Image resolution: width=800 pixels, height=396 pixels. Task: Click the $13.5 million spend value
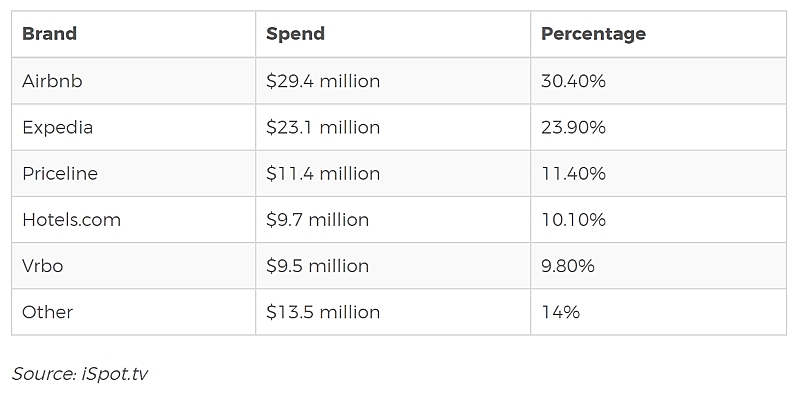[323, 312]
